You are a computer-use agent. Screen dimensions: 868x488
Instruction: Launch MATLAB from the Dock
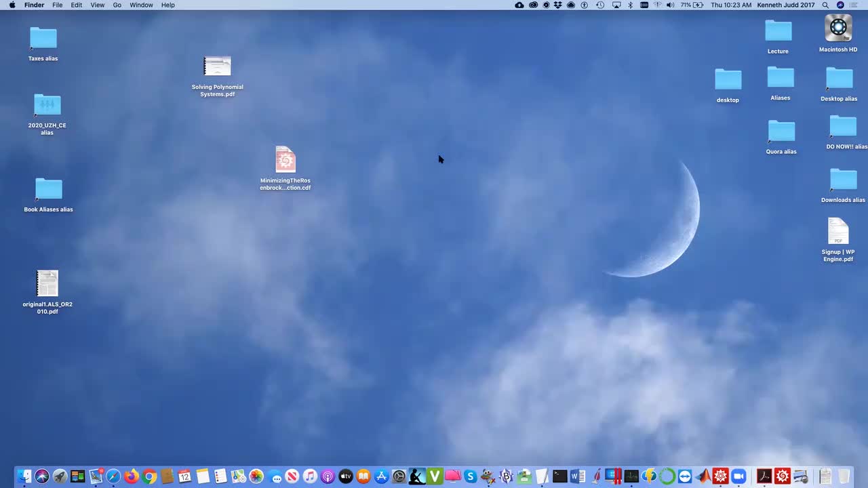coord(703,476)
